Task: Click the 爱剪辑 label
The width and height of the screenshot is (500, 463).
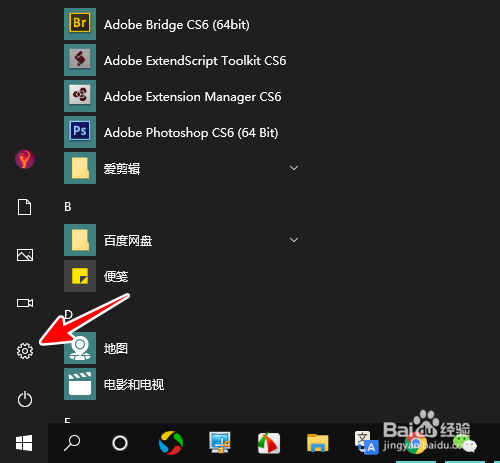Action: pos(122,169)
